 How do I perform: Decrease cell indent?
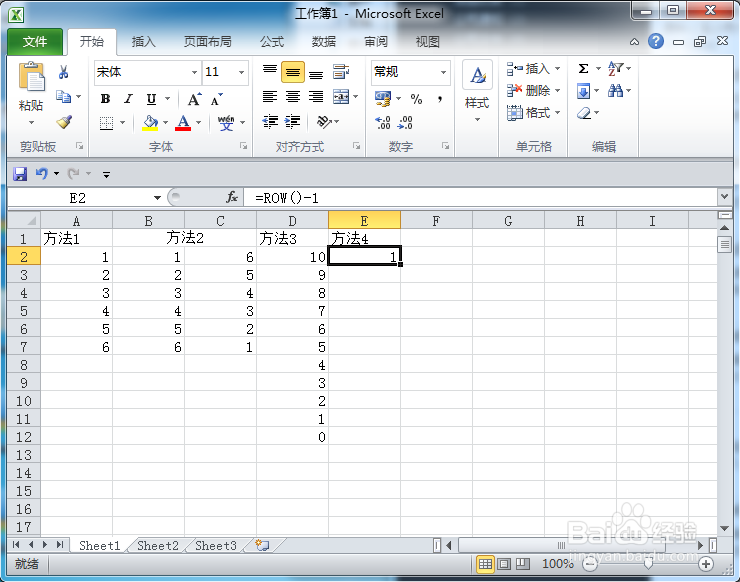(270, 122)
